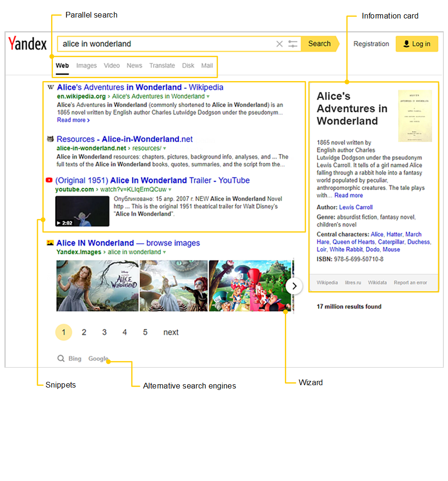Open the Disney Alice poster image thumbnail

click(98, 286)
